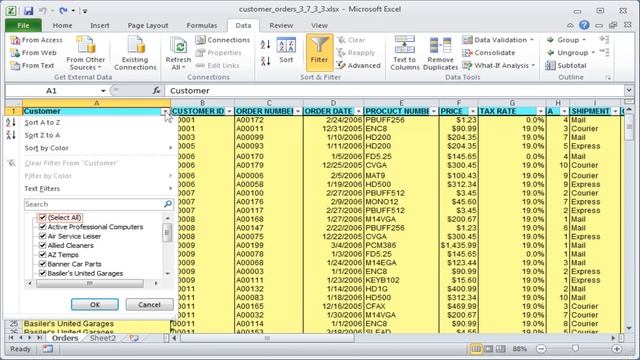Switch to Page Layout view in status bar
Image resolution: width=640 pixels, height=360 pixels.
point(488,349)
